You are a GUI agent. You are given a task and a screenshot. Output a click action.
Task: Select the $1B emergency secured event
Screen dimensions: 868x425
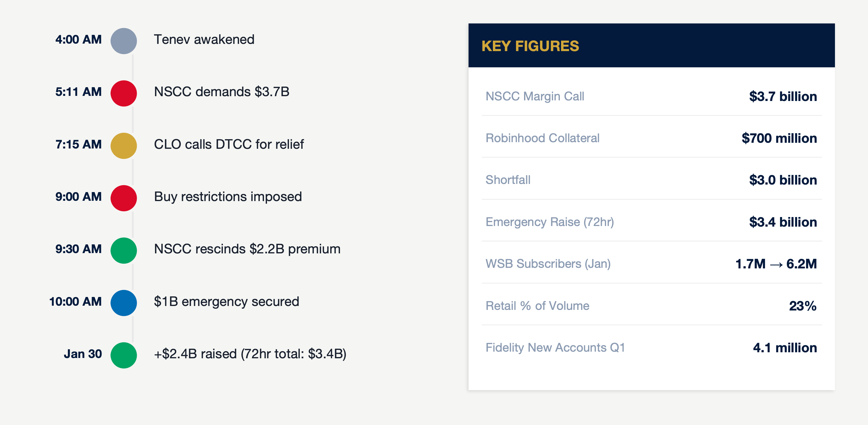coord(226,301)
